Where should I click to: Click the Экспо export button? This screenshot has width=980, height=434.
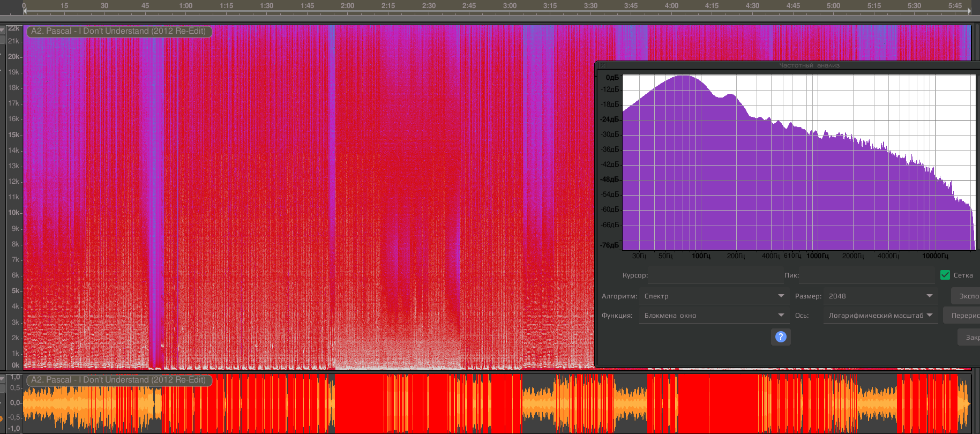(966, 296)
